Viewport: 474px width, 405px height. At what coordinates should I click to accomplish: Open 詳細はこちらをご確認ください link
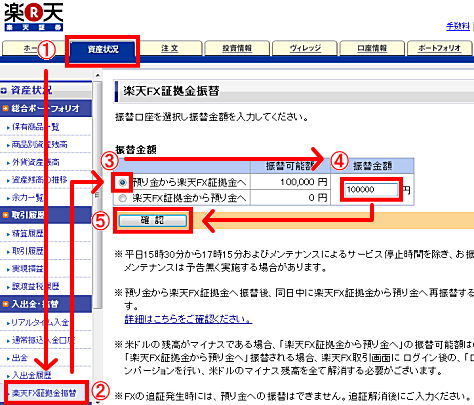[x=188, y=319]
